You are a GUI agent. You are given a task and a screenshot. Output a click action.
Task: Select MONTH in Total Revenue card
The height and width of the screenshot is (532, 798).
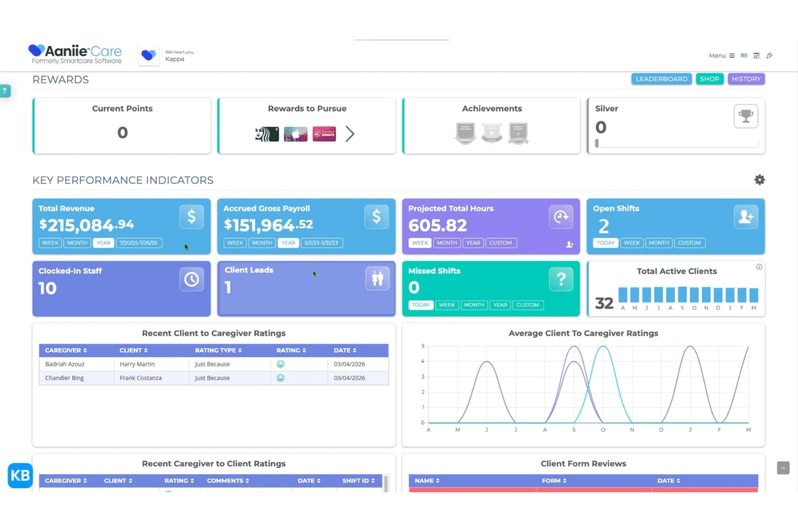[x=77, y=243]
